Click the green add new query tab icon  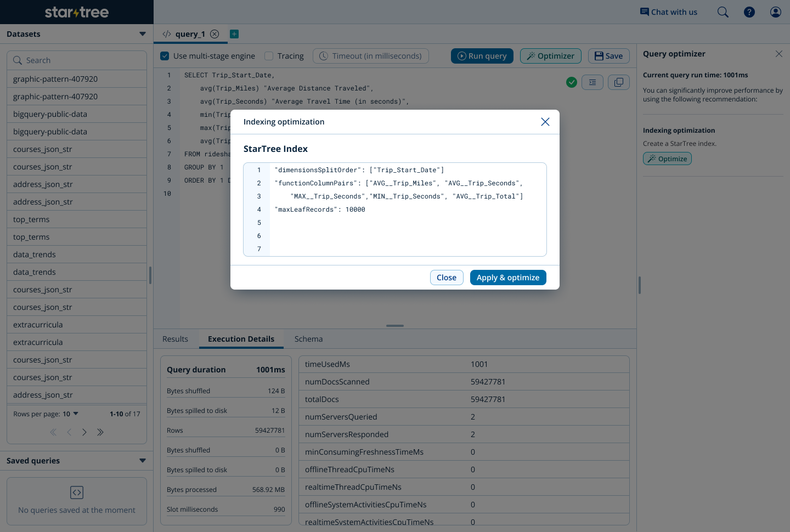234,34
